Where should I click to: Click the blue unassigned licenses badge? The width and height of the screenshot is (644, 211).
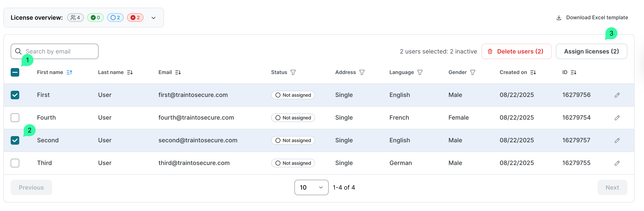tap(115, 18)
